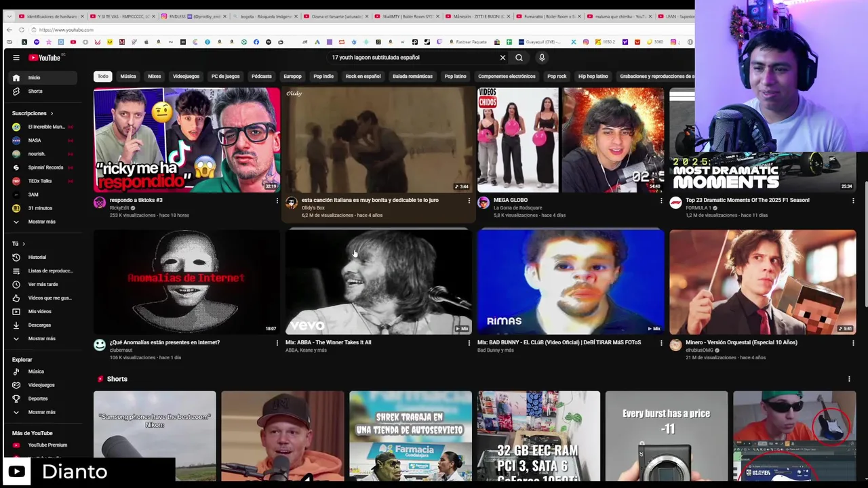This screenshot has height=488, width=868.
Task: Open Descargas in sidebar
Action: 43,325
